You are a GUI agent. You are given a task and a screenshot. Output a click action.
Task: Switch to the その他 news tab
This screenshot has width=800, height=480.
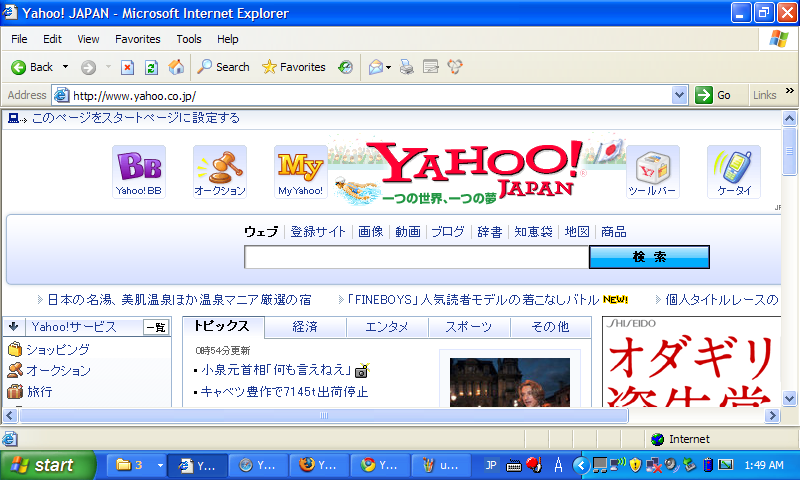tap(551, 327)
